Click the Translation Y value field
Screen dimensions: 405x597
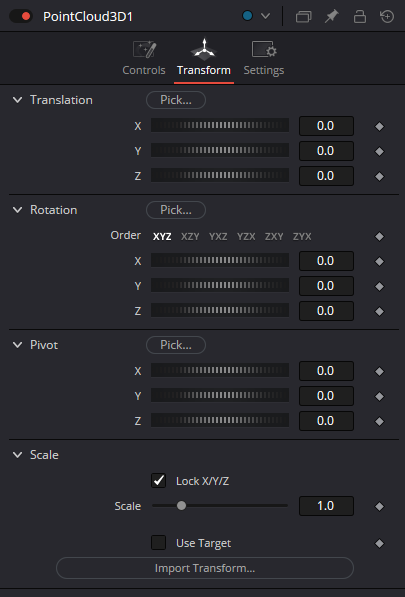click(326, 151)
